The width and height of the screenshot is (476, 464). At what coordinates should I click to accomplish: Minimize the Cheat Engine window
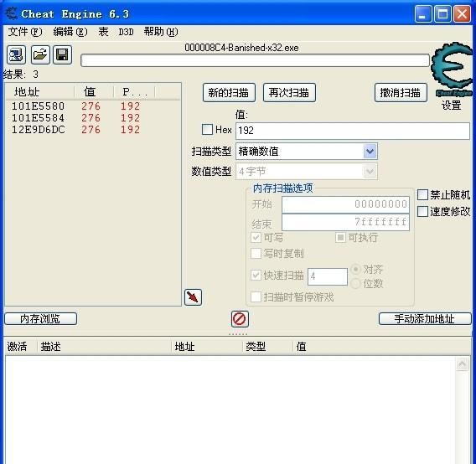point(423,14)
